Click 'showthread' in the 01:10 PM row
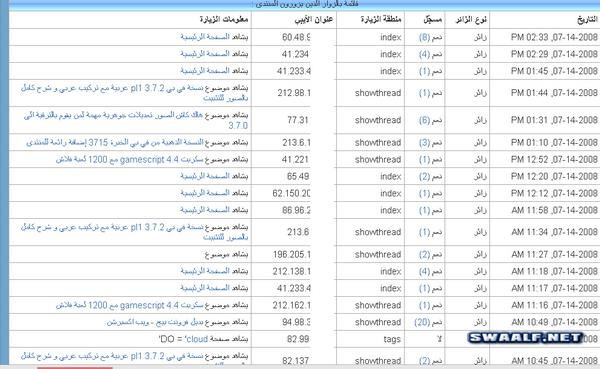The height and width of the screenshot is (369, 600). tap(378, 143)
